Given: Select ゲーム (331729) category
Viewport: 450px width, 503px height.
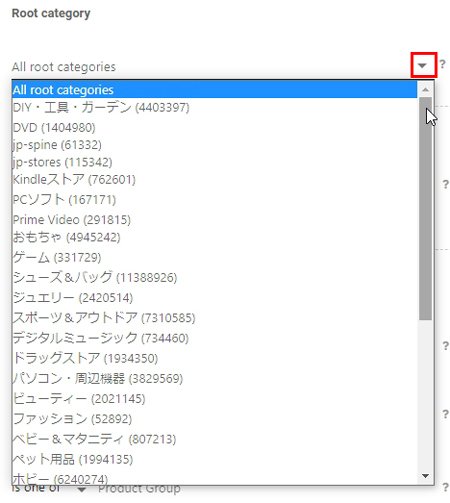Looking at the screenshot, I should click(x=214, y=257).
